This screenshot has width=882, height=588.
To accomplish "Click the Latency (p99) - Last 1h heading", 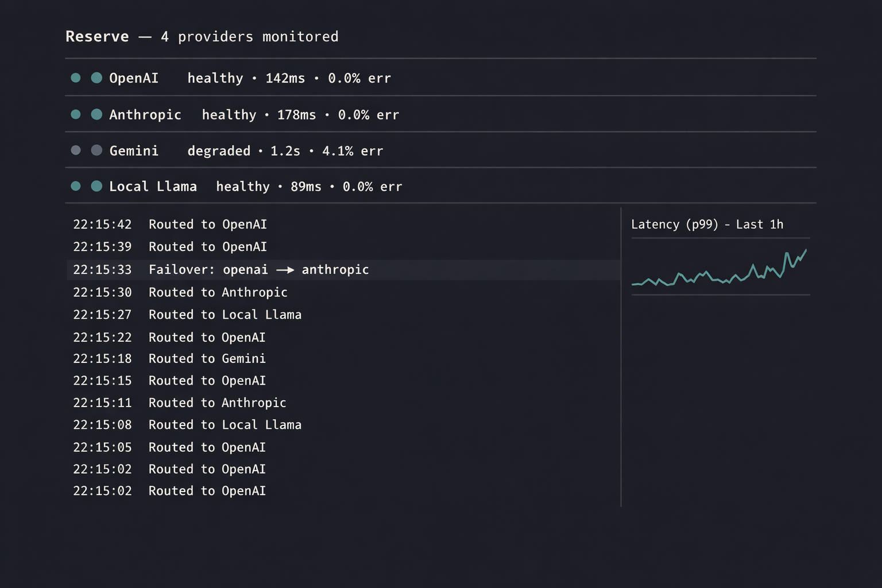I will [707, 225].
